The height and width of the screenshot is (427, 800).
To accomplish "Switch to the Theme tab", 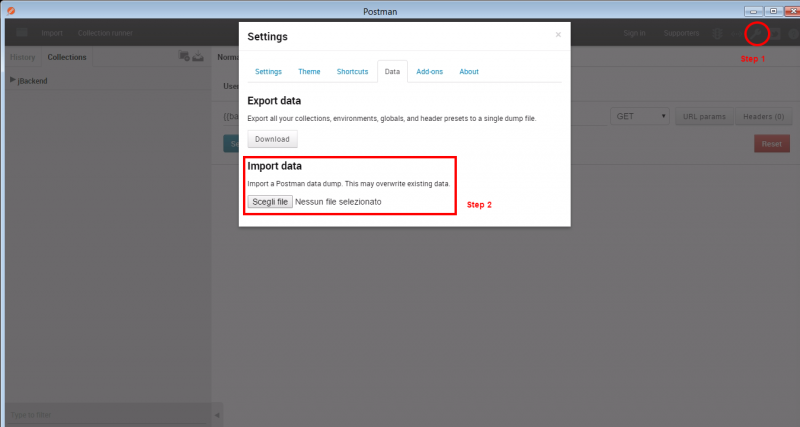I will coord(309,71).
